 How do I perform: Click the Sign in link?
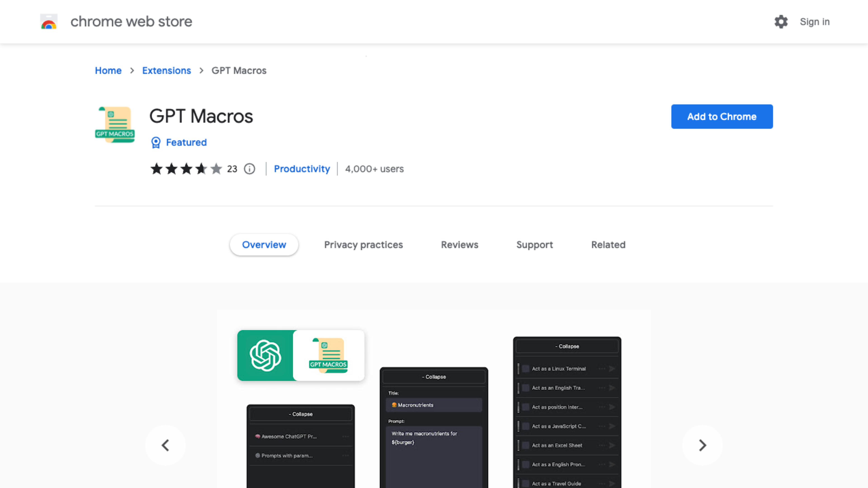(x=814, y=22)
